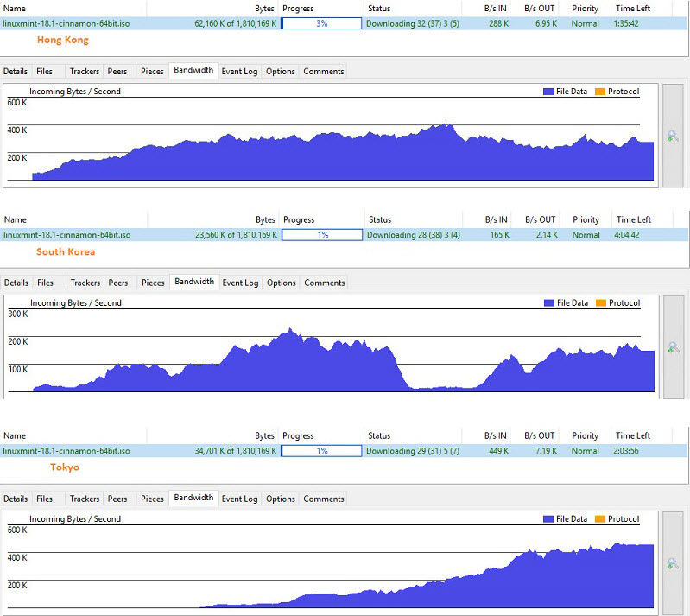This screenshot has height=616, width=690.
Task: Show Peers tab in South Korea panel
Action: [x=118, y=283]
